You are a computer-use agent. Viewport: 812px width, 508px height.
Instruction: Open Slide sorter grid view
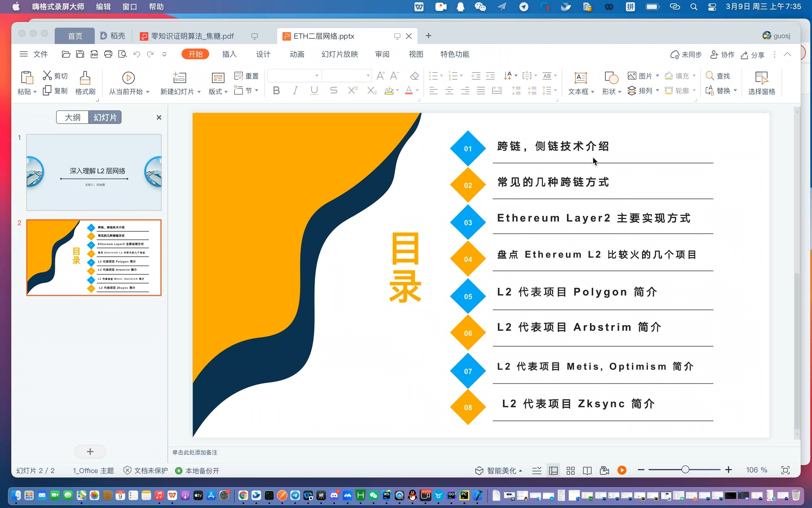(x=570, y=470)
